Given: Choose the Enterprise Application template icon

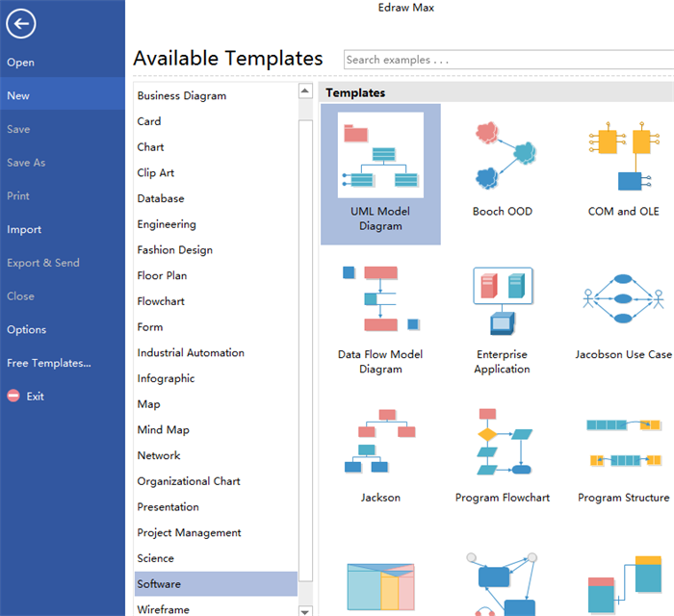Looking at the screenshot, I should (x=503, y=300).
